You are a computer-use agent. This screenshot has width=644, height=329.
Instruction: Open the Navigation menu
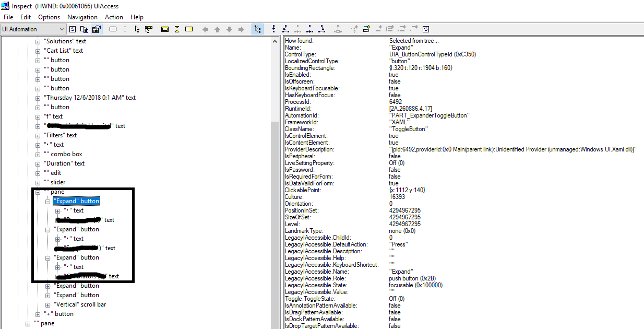coord(82,17)
